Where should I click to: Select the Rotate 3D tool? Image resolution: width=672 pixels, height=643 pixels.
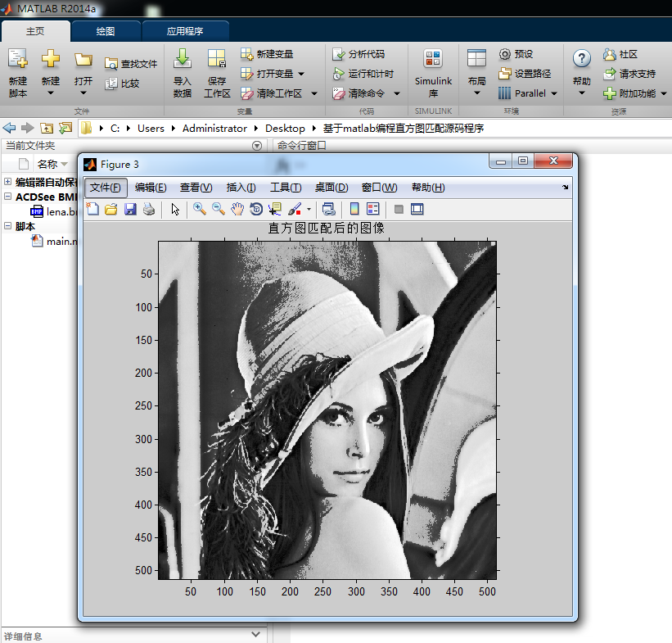256,210
